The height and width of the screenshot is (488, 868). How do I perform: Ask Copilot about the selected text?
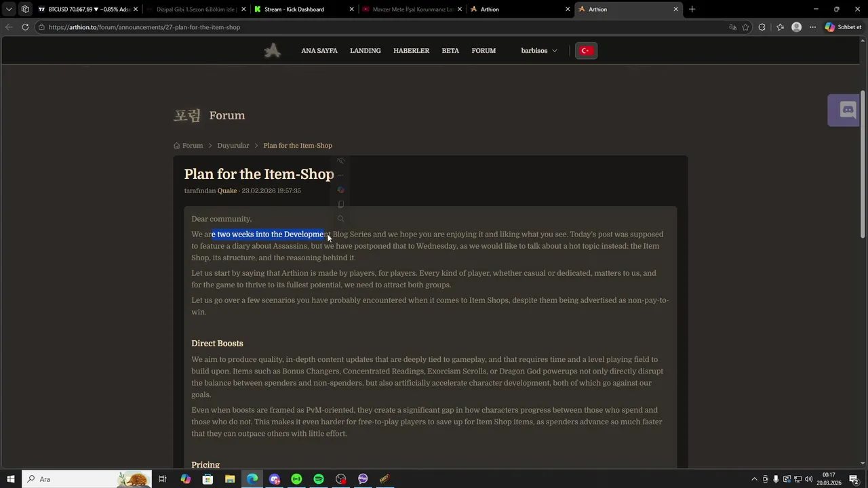340,190
